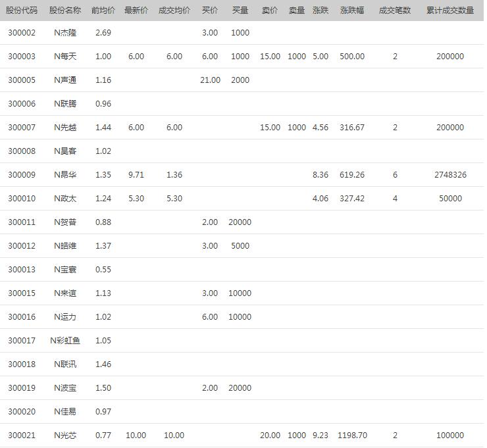This screenshot has height=448, width=487.
Task: Select stock name N联腾
Action: [65, 104]
